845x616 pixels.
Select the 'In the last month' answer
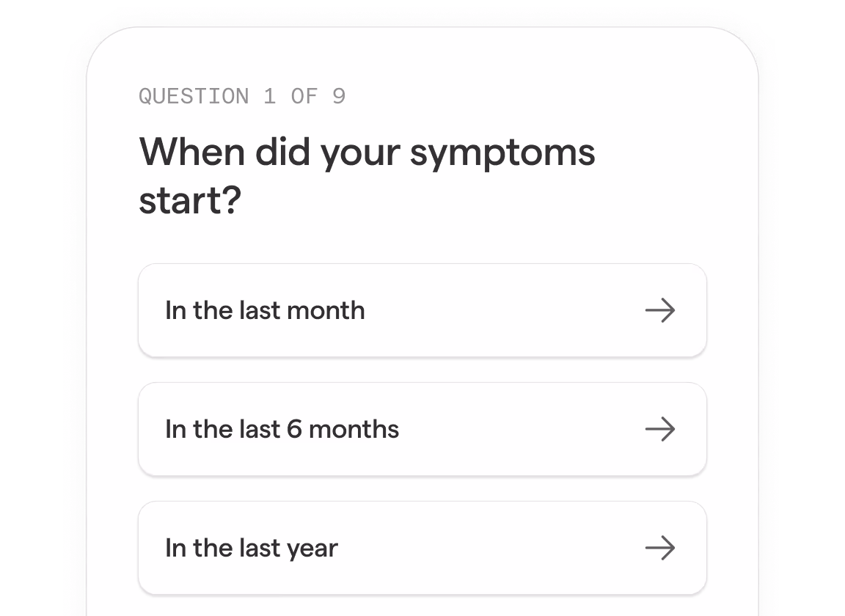point(422,310)
